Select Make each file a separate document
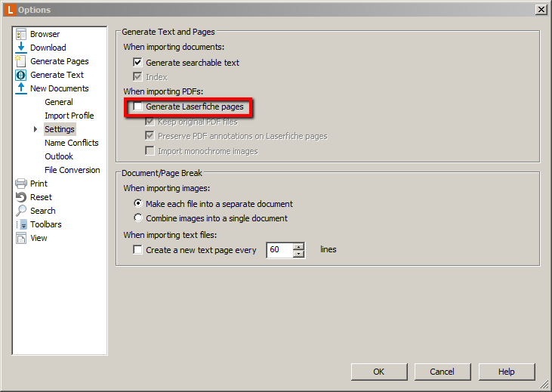 [x=138, y=204]
